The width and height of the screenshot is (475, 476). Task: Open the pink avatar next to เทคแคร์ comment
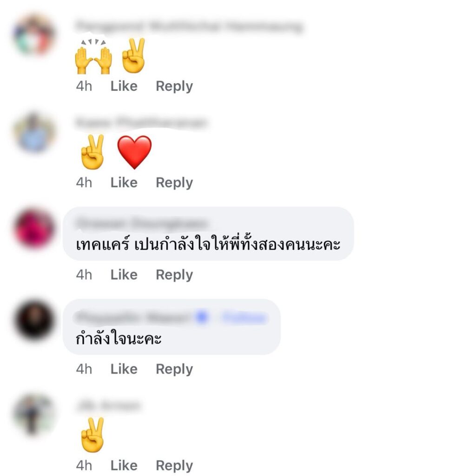34,228
